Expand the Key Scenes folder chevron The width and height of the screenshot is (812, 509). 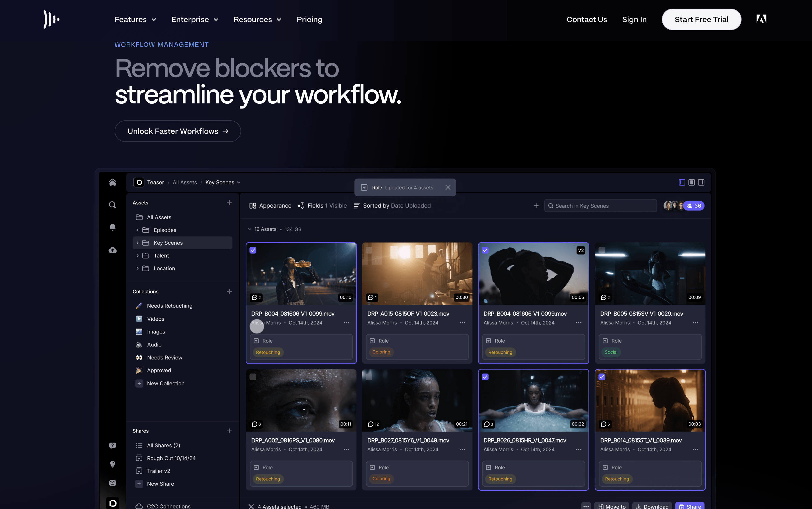click(x=137, y=243)
